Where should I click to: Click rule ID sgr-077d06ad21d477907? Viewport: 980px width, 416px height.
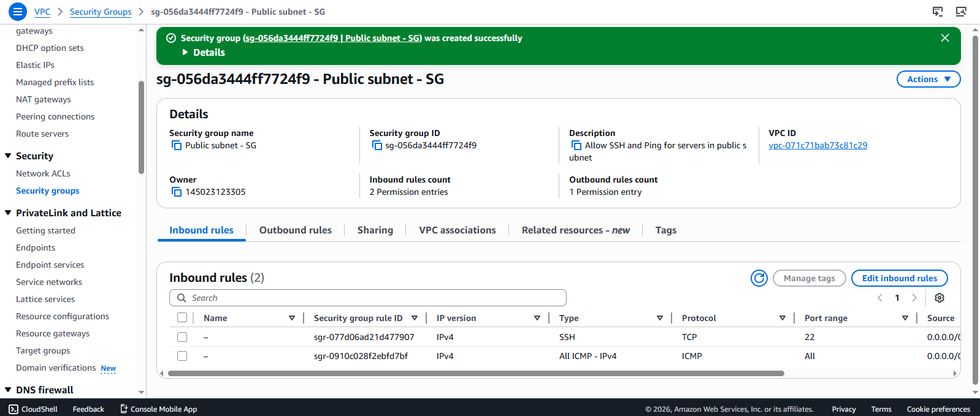pos(364,337)
